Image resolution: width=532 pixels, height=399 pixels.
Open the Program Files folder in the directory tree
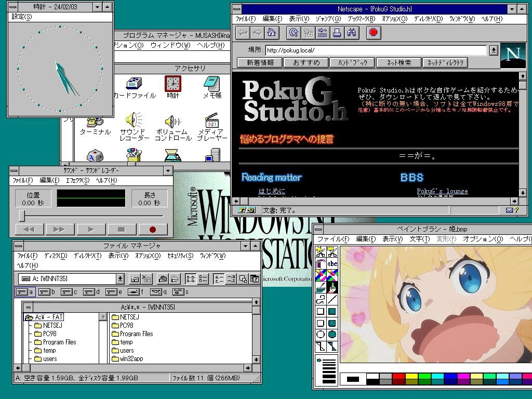(x=55, y=342)
